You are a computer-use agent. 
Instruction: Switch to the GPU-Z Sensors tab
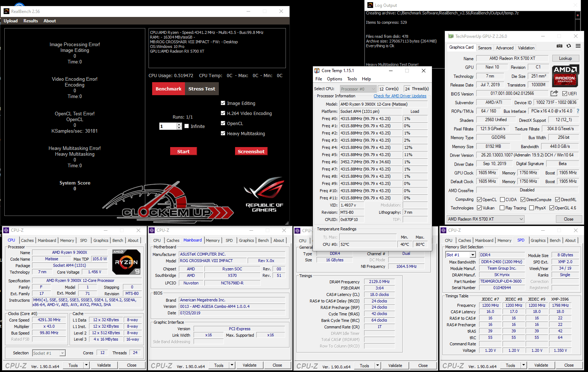pyautogui.click(x=485, y=48)
